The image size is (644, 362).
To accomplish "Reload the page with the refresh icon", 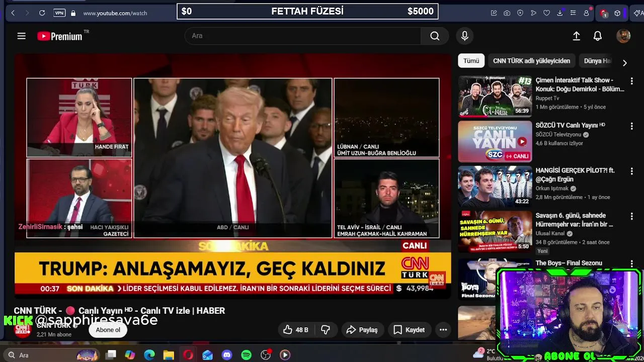I will (x=42, y=13).
